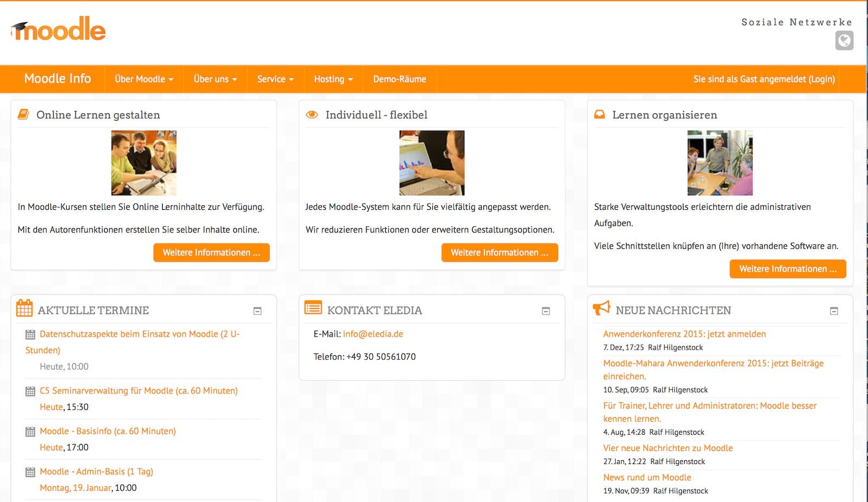Open the Soziale Netzwerke globe icon

(x=844, y=41)
